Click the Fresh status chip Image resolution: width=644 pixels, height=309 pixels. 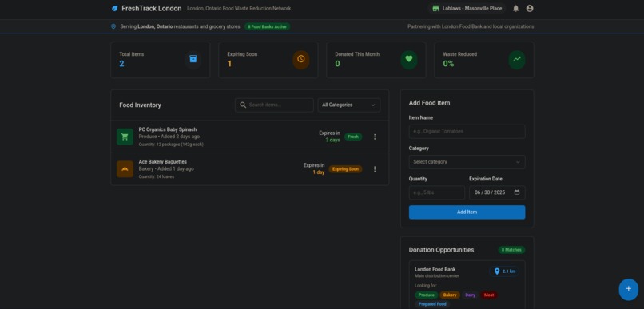coord(353,137)
